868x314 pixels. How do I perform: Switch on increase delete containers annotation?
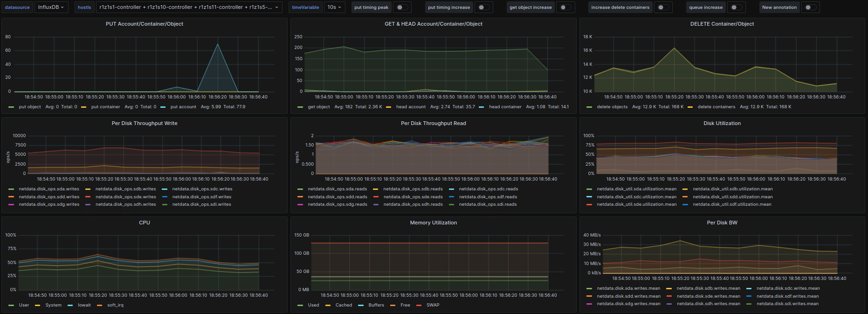(663, 7)
